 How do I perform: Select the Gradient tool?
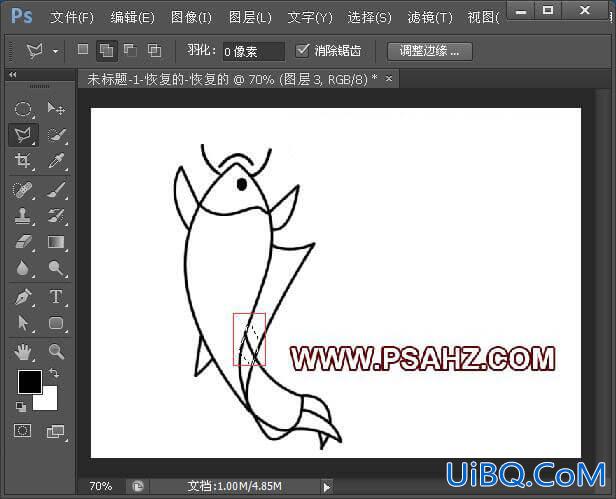point(56,242)
